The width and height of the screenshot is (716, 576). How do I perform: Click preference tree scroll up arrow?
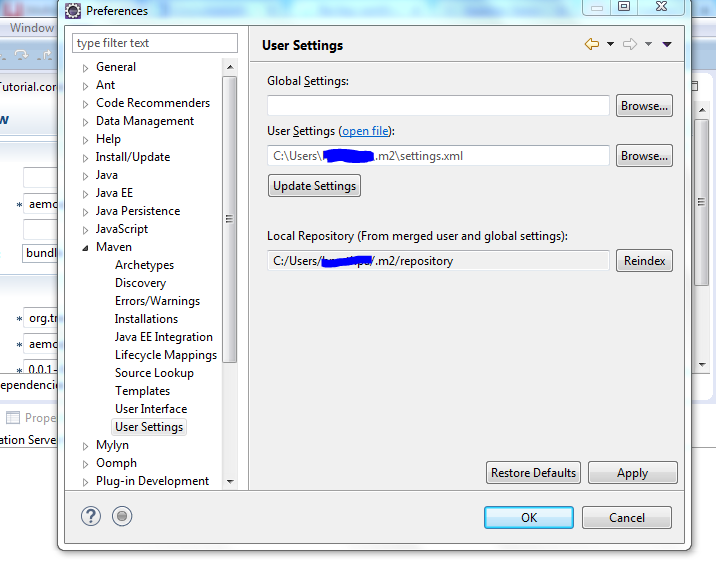pyautogui.click(x=230, y=67)
